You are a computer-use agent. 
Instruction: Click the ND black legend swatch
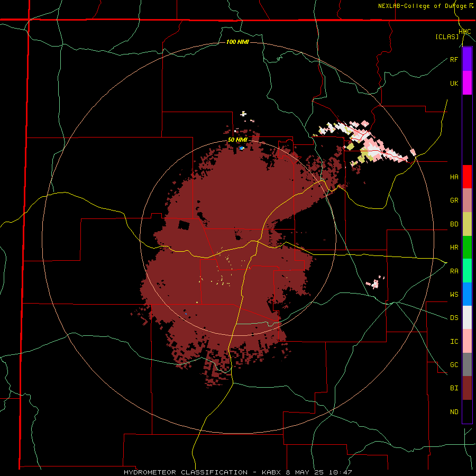click(x=467, y=411)
